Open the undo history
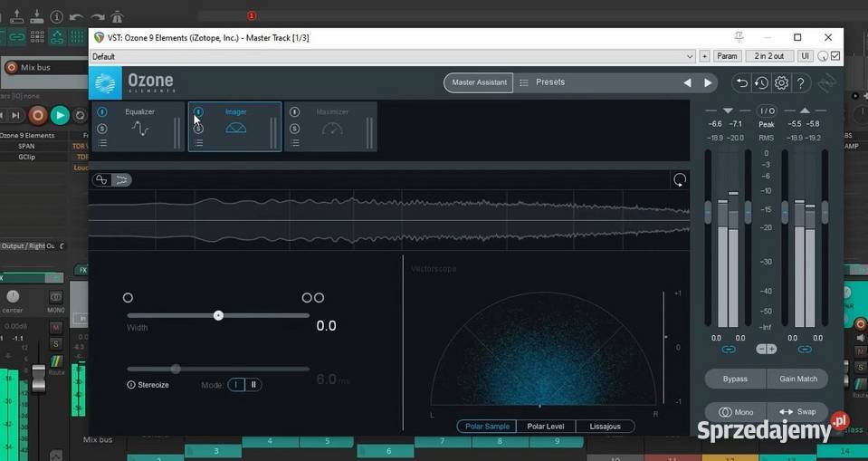Viewport: 868px width, 461px height. tap(762, 83)
